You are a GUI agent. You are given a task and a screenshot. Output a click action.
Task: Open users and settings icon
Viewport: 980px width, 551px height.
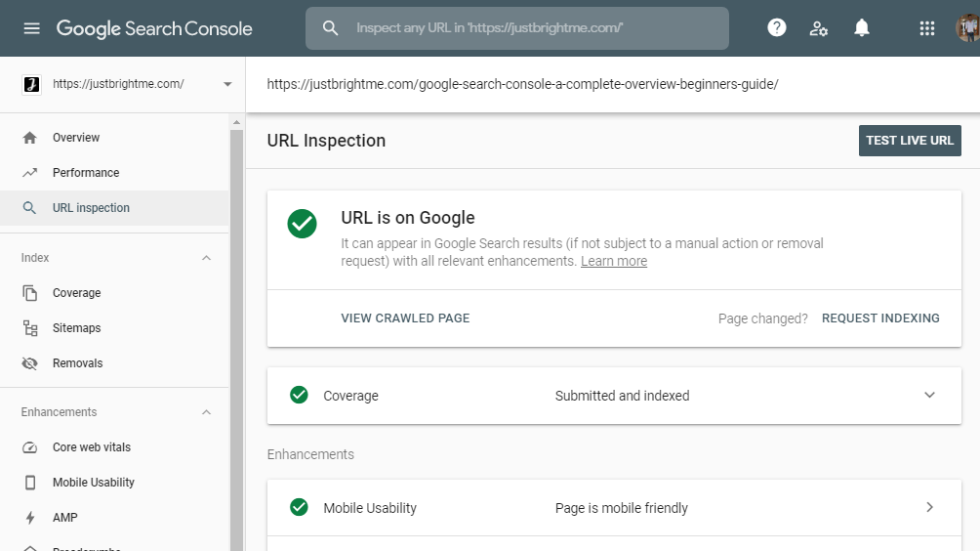[x=819, y=28]
